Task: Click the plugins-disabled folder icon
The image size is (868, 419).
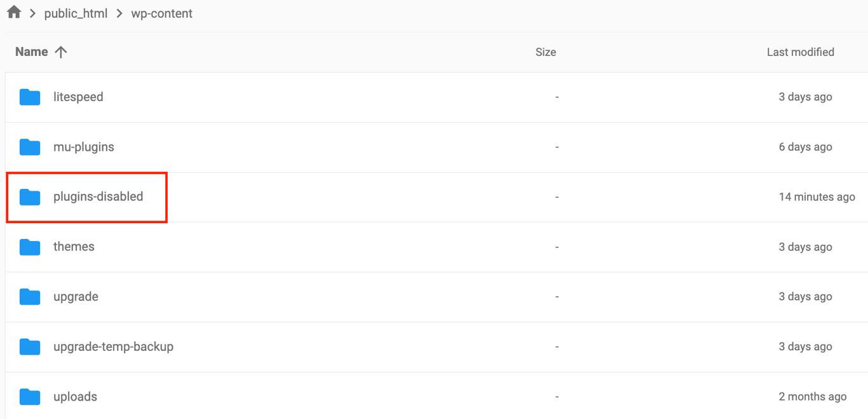Action: [29, 197]
